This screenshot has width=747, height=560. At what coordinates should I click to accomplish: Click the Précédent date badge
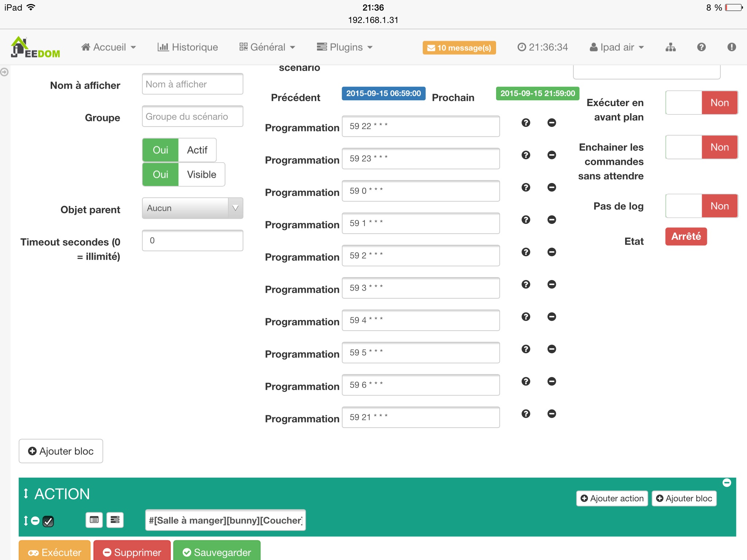point(383,94)
